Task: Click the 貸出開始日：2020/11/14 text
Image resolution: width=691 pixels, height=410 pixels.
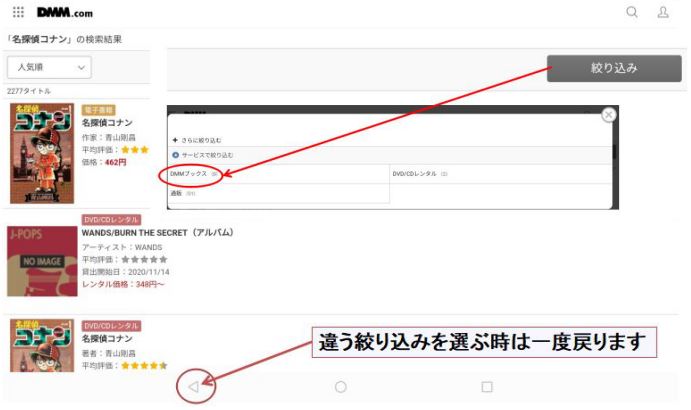Action: (126, 272)
